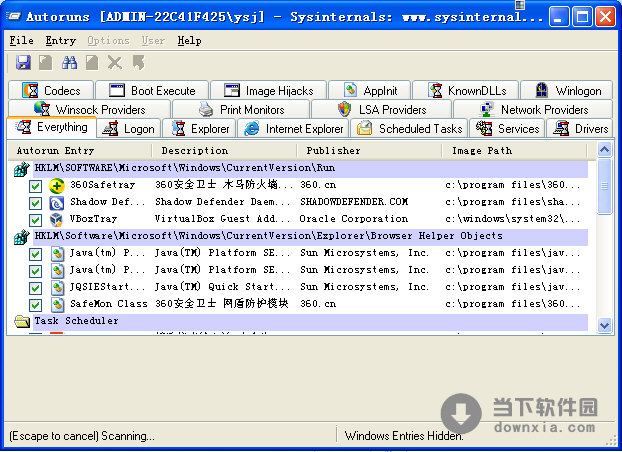
Task: Switch to the Boot Execute tab
Action: [152, 90]
